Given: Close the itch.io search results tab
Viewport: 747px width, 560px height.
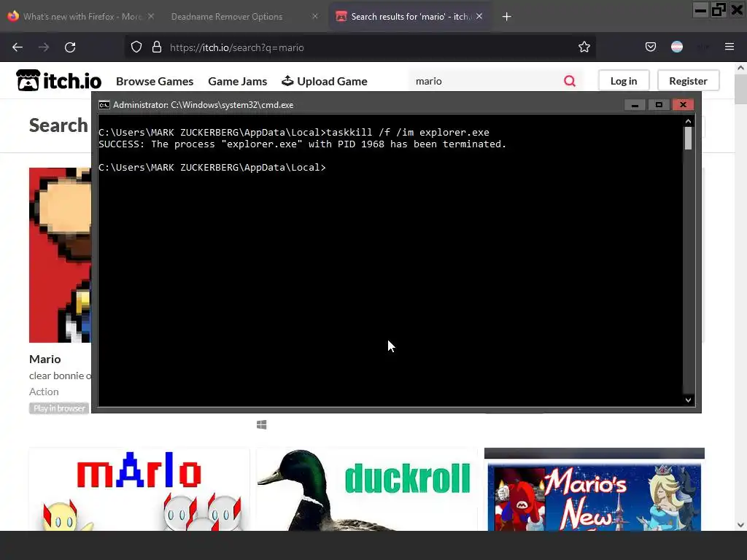Looking at the screenshot, I should point(479,16).
